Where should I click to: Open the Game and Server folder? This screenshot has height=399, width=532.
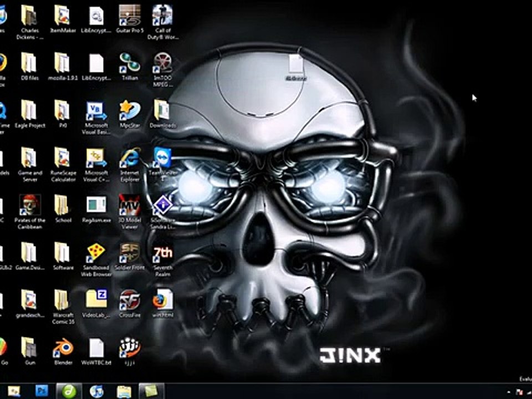[x=29, y=164]
